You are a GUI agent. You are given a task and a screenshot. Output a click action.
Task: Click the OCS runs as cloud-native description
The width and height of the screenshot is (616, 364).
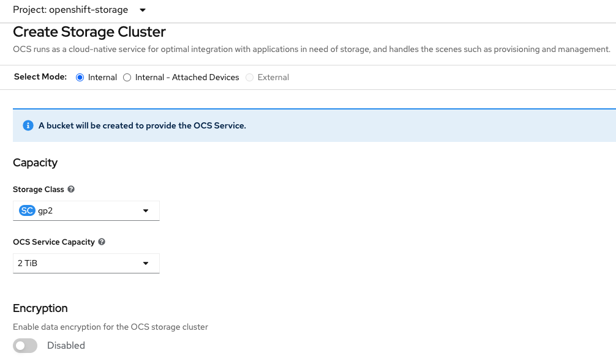click(312, 50)
